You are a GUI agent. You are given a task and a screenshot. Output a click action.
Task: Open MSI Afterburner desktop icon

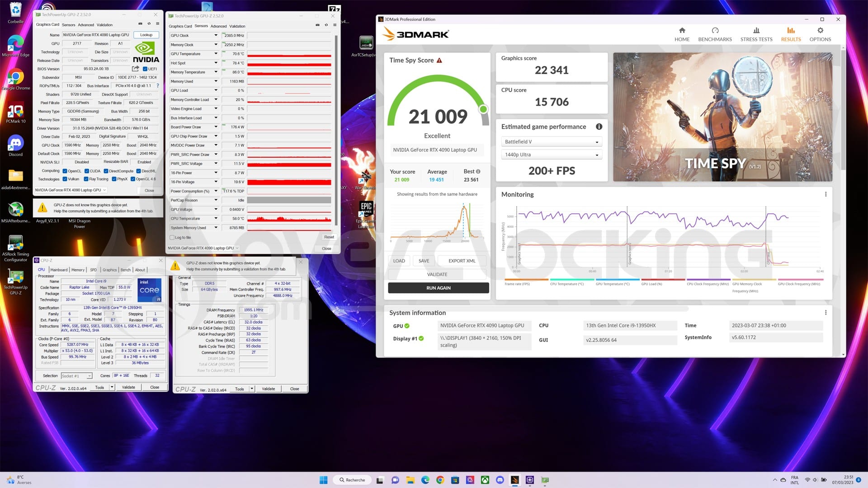point(16,212)
